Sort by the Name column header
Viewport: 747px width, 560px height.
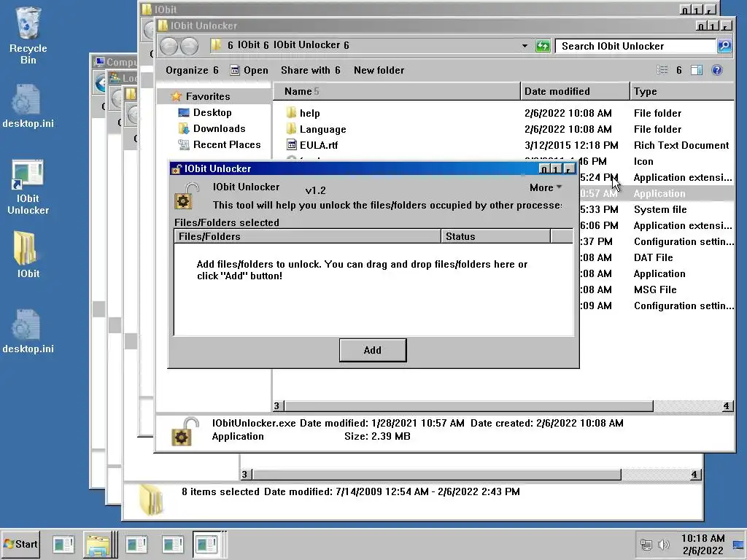pos(396,91)
